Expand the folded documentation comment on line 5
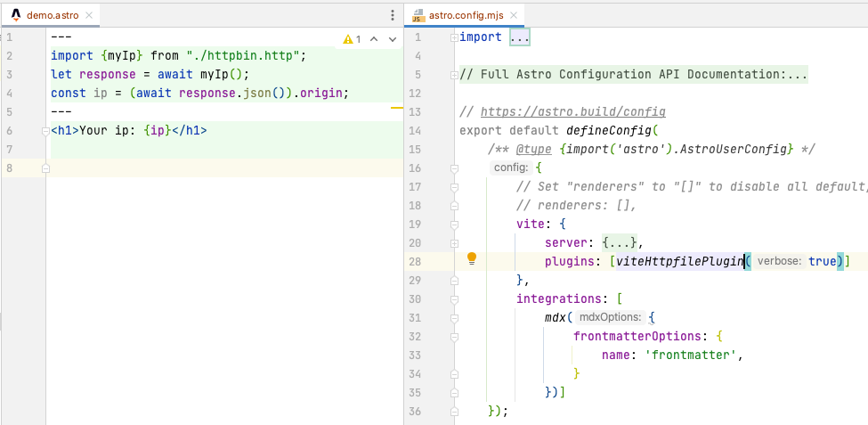Screen dimensions: 868x425 coord(454,75)
